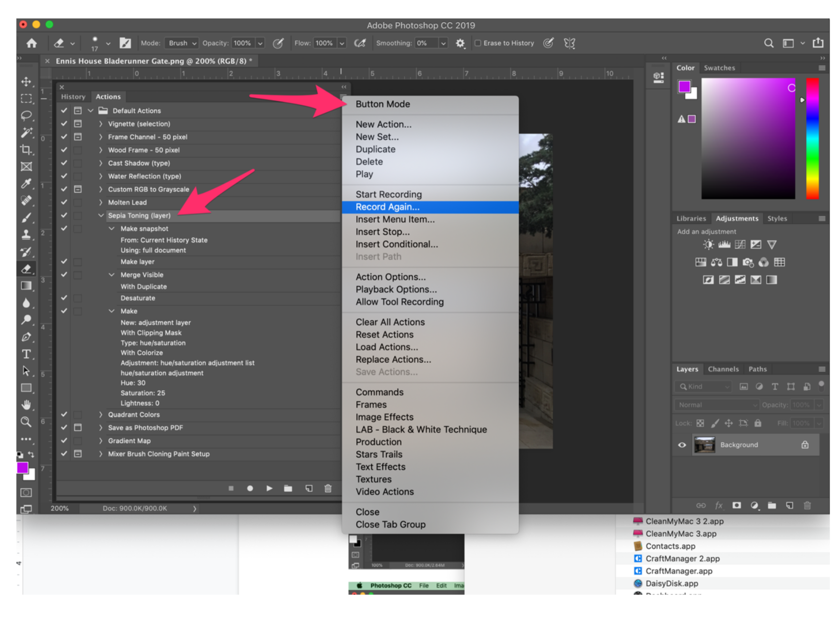Screen dimensions: 840x618
Task: Delete the selected action with trash icon
Action: 328,488
